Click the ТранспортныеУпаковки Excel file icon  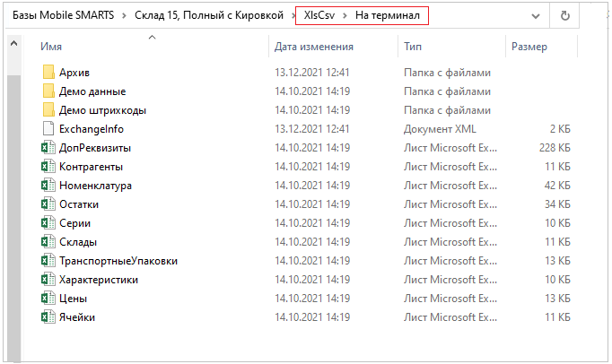point(48,260)
